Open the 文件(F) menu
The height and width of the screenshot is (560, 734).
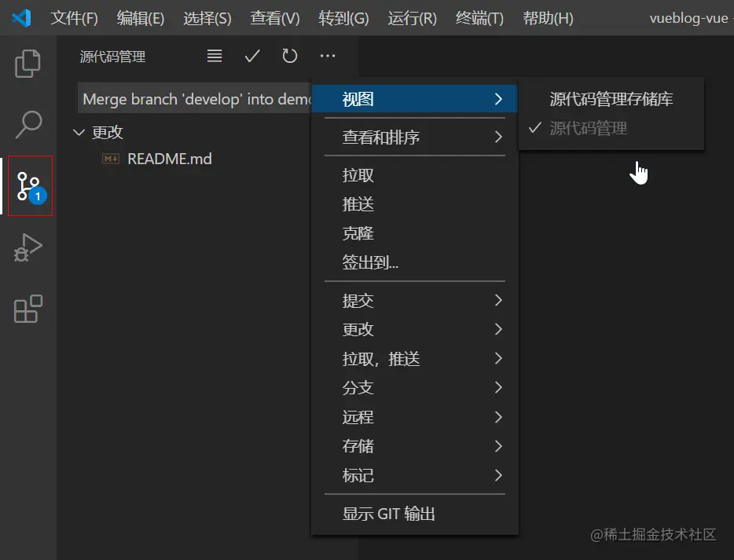(x=74, y=18)
